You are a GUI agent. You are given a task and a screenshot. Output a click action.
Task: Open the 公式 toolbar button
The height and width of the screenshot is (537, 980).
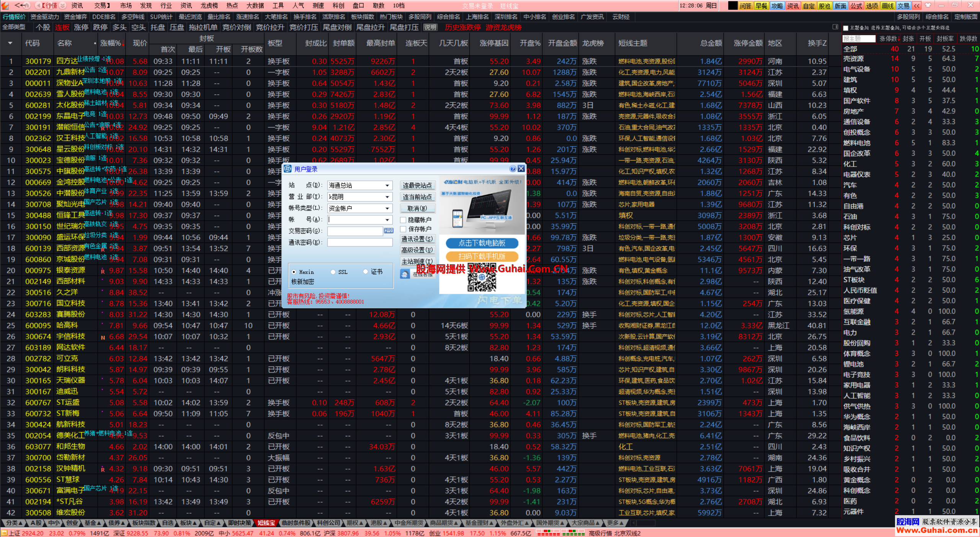pyautogui.click(x=856, y=5)
